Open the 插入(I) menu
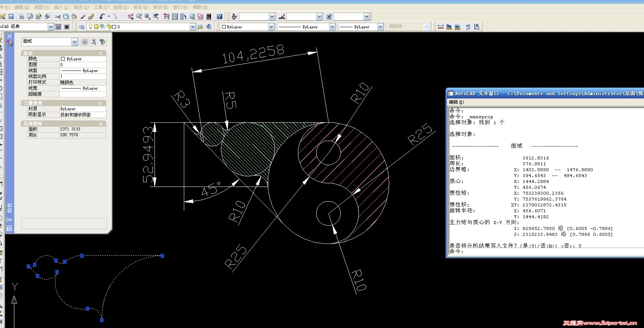 (x=61, y=7)
